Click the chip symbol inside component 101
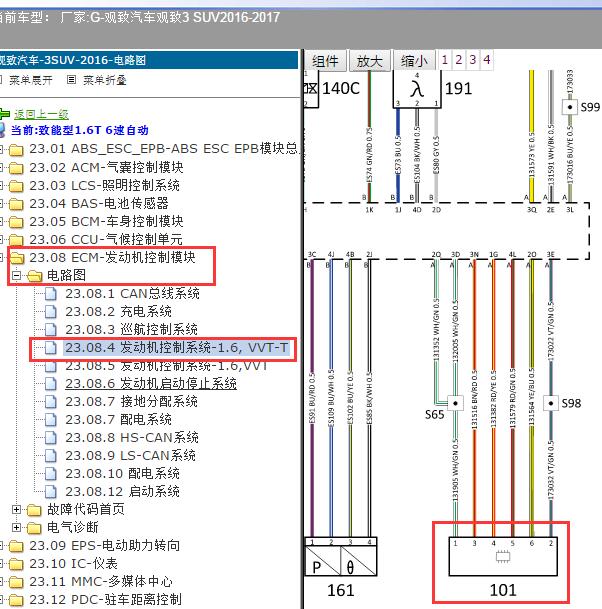 pos(503,557)
